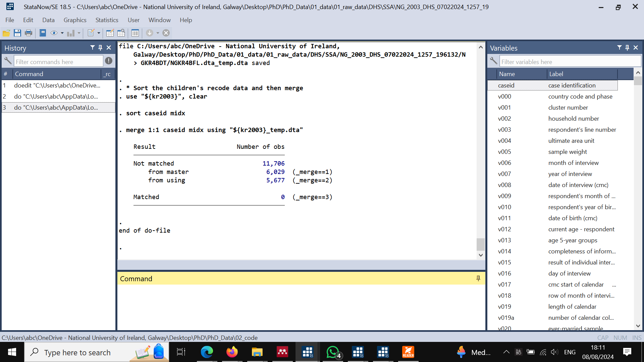
Task: Open the Data Editor (Browse) icon
Action: coord(121,33)
